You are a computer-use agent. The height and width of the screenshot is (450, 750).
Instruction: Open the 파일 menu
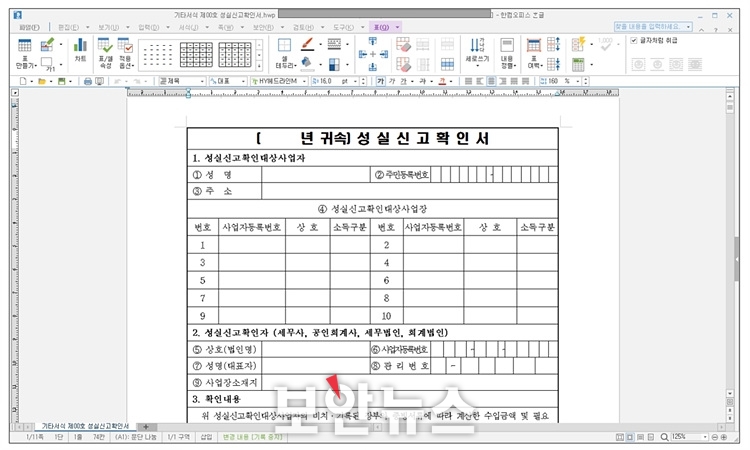point(29,27)
